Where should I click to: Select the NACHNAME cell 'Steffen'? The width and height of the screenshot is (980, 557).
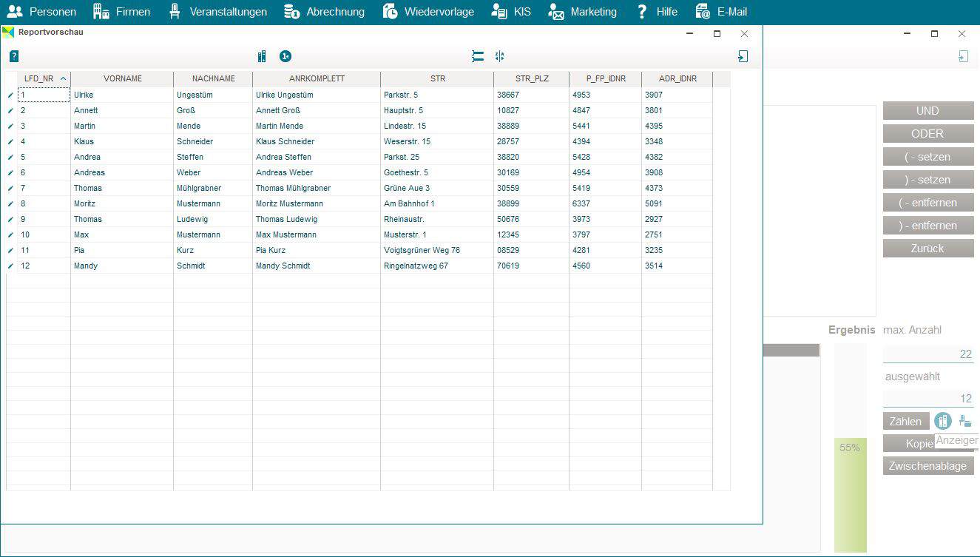(x=213, y=158)
